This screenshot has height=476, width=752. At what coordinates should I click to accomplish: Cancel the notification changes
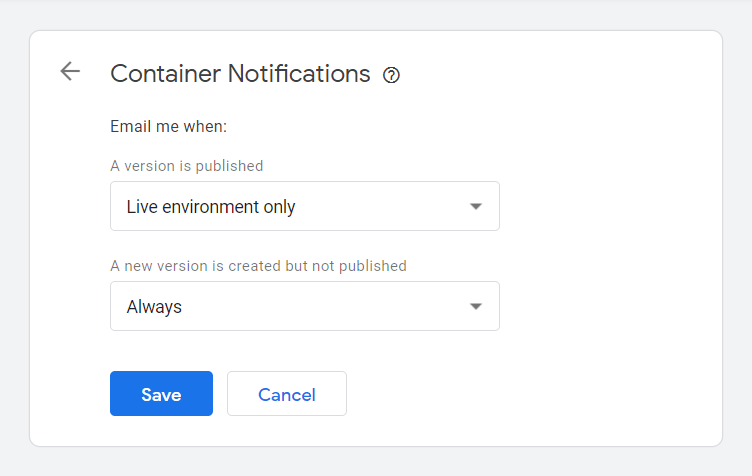point(287,394)
